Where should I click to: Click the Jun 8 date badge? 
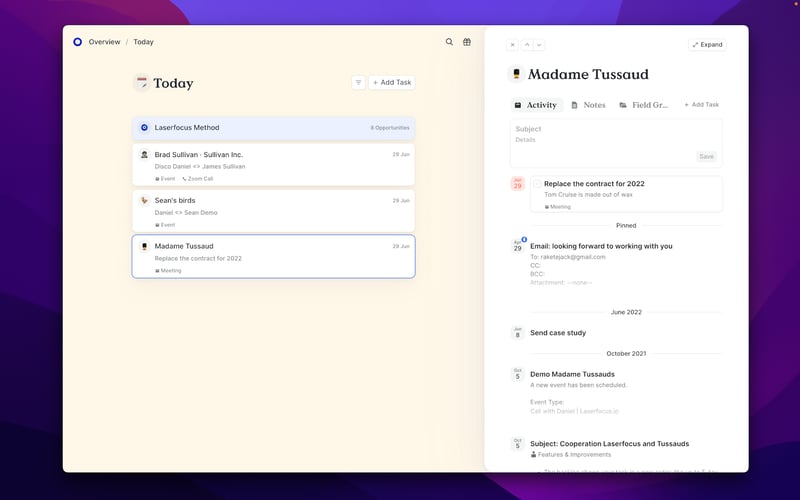pyautogui.click(x=517, y=333)
